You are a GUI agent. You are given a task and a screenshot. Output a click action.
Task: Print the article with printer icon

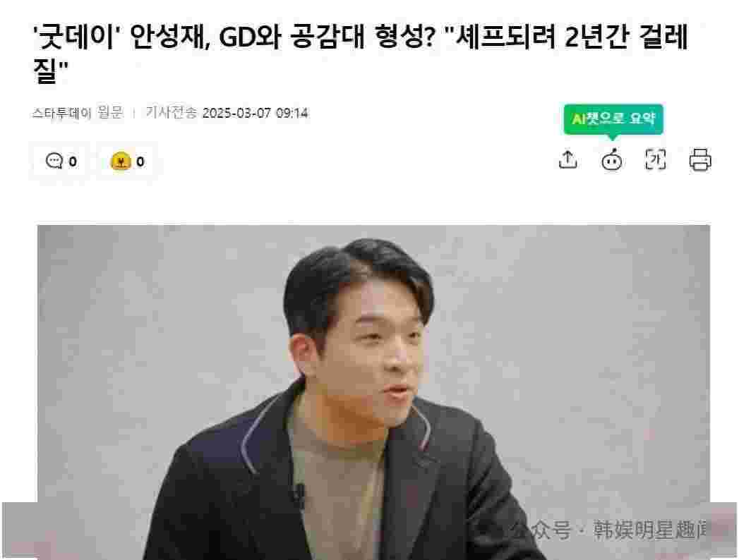click(700, 159)
